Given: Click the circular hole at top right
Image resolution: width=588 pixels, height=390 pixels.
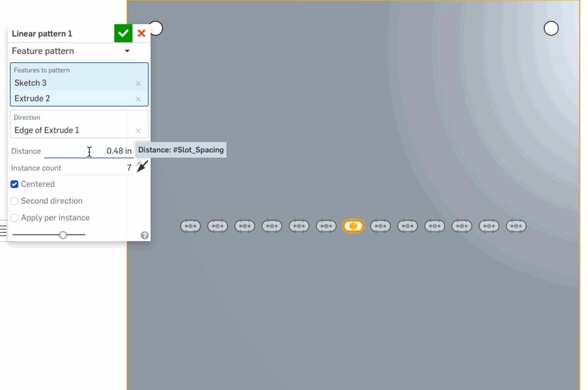Looking at the screenshot, I should pos(551,28).
